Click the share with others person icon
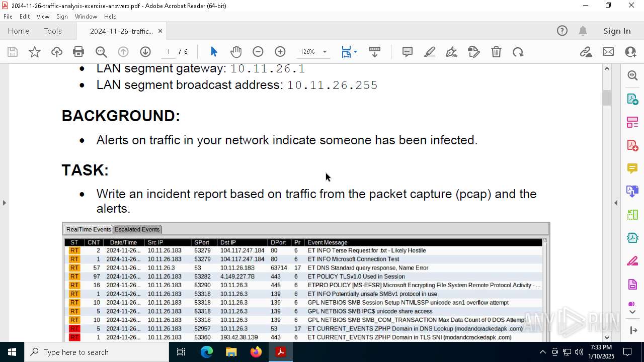644x362 pixels. tap(630, 52)
